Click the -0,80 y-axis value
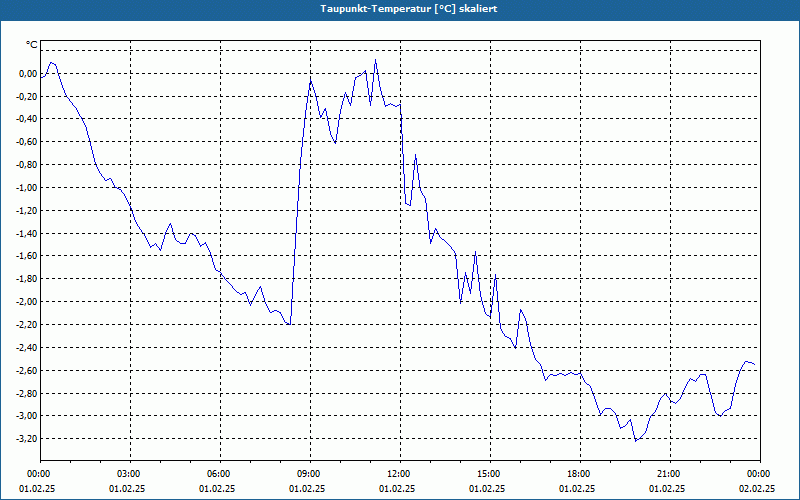Screen dimensions: 800x500 [27, 165]
